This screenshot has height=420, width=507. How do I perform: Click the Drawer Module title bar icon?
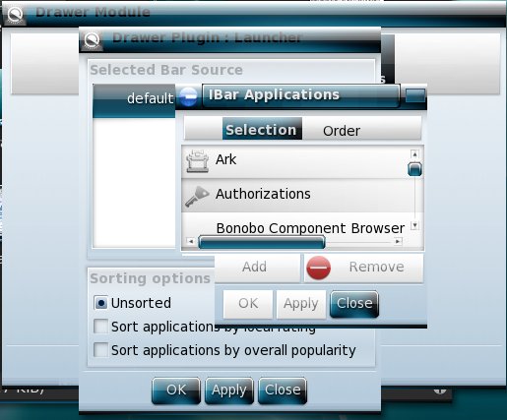tap(15, 14)
